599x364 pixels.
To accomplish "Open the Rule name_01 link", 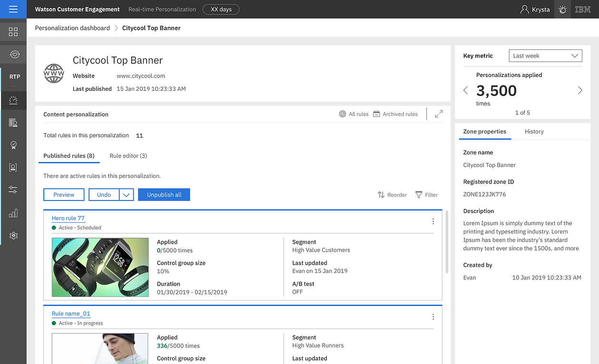I will [71, 314].
